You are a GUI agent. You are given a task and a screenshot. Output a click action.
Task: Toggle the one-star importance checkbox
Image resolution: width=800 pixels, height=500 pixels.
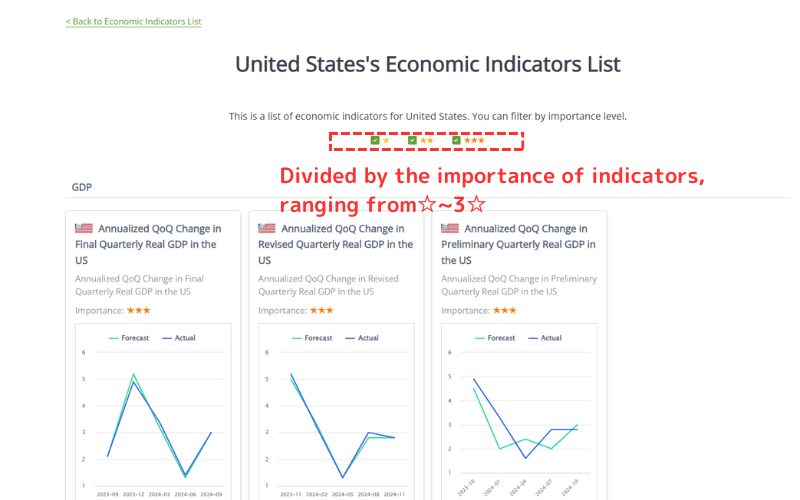point(375,141)
